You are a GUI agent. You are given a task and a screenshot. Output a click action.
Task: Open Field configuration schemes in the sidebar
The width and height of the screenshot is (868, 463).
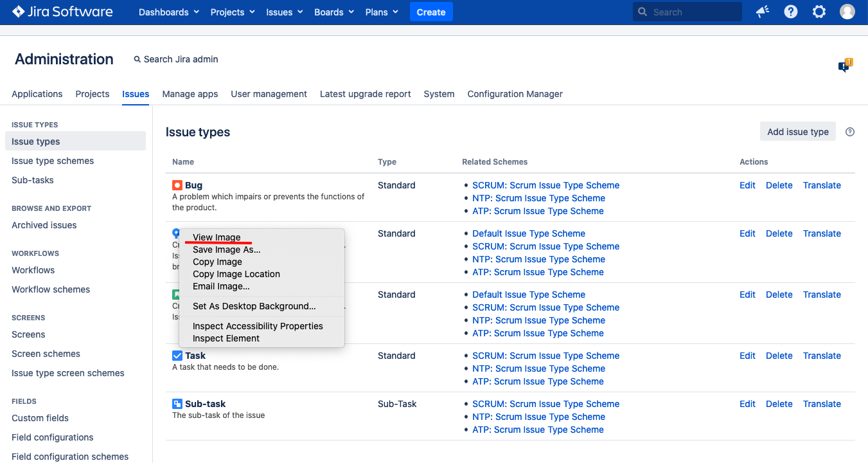coord(70,457)
